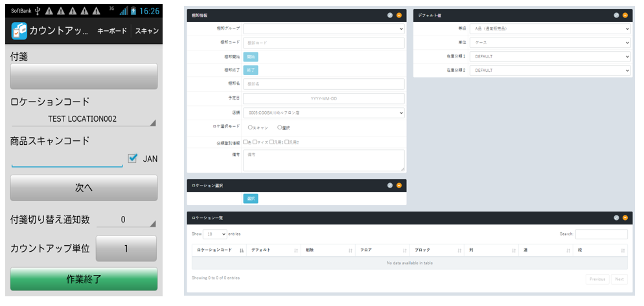The height and width of the screenshot is (306, 644).
Task: Collapse the ロケーション一覧 panel with orange minus icon
Action: point(625,218)
